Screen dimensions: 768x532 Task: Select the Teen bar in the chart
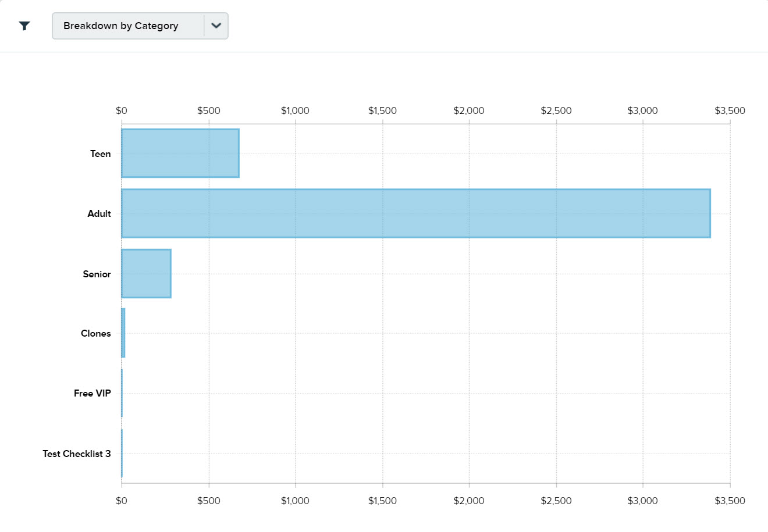[180, 153]
